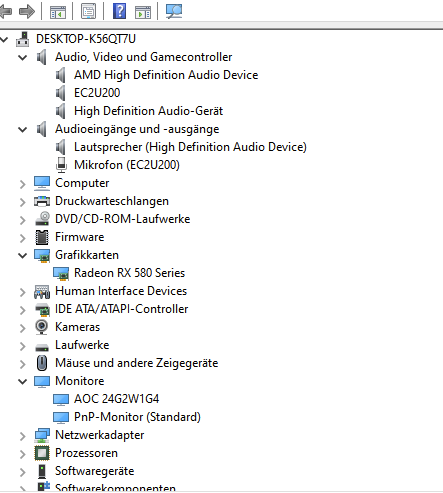Click the show/hide action pane toolbar icon
Screen dimensions: 443x493
click(143, 12)
